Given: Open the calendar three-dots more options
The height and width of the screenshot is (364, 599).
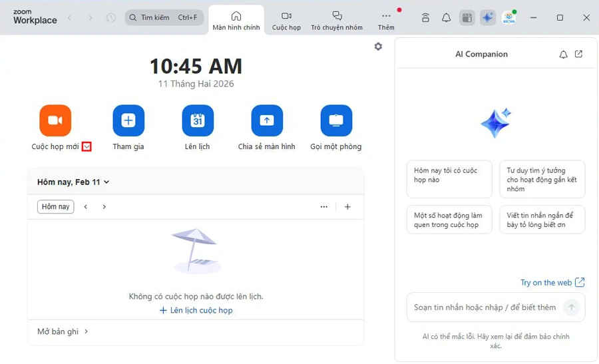Looking at the screenshot, I should coord(324,207).
